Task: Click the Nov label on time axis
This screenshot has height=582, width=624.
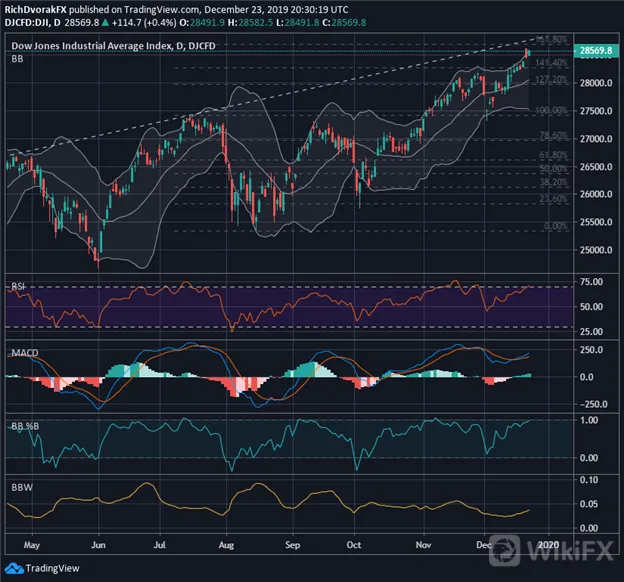Action: pyautogui.click(x=423, y=545)
